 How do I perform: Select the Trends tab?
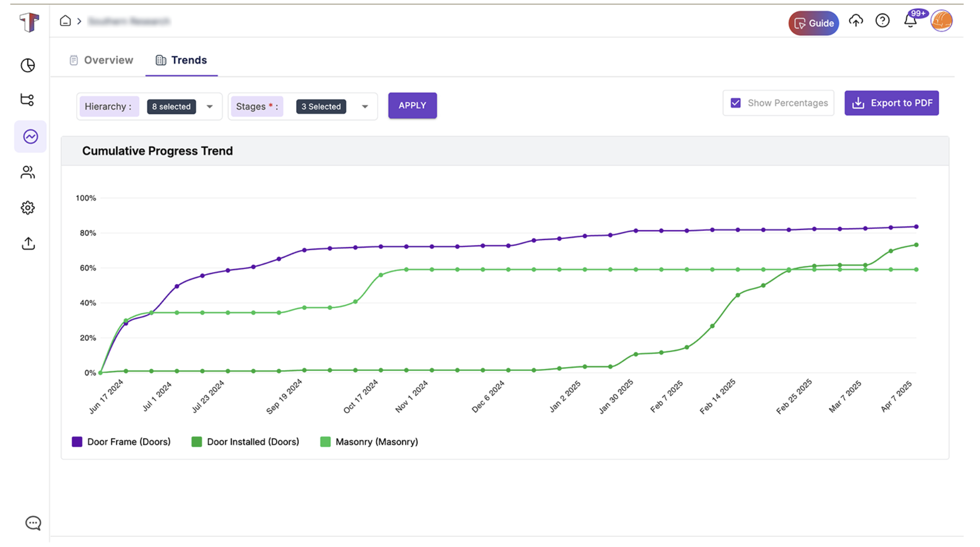pyautogui.click(x=181, y=60)
